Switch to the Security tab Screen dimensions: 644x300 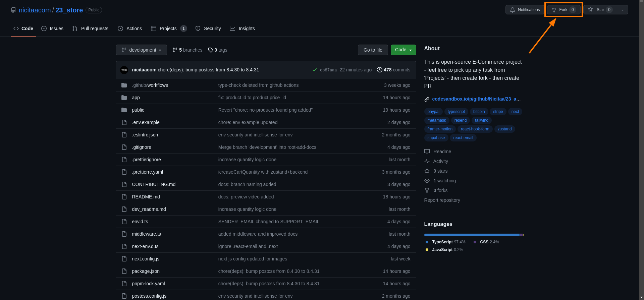208,28
